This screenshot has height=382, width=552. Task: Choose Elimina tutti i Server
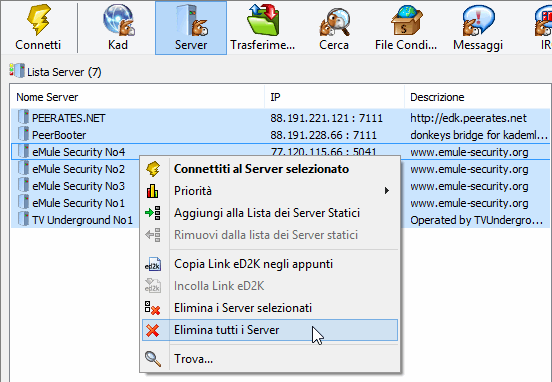270,330
